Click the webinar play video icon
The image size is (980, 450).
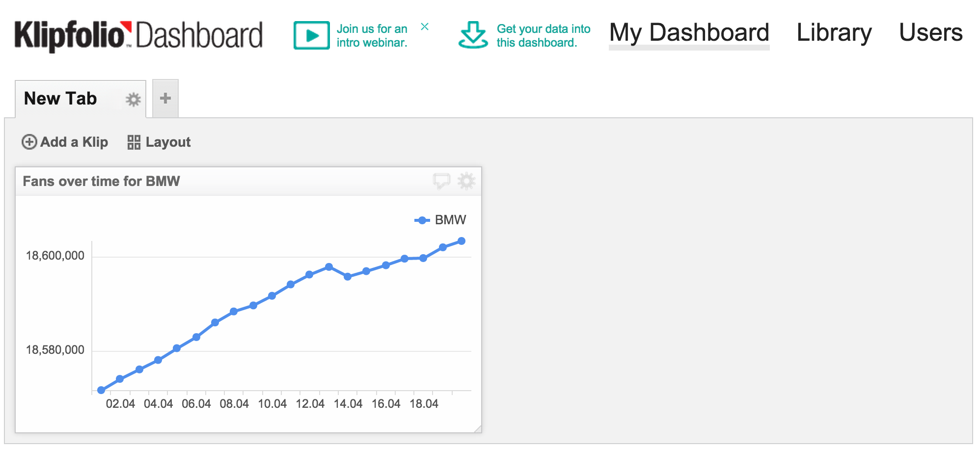click(311, 35)
